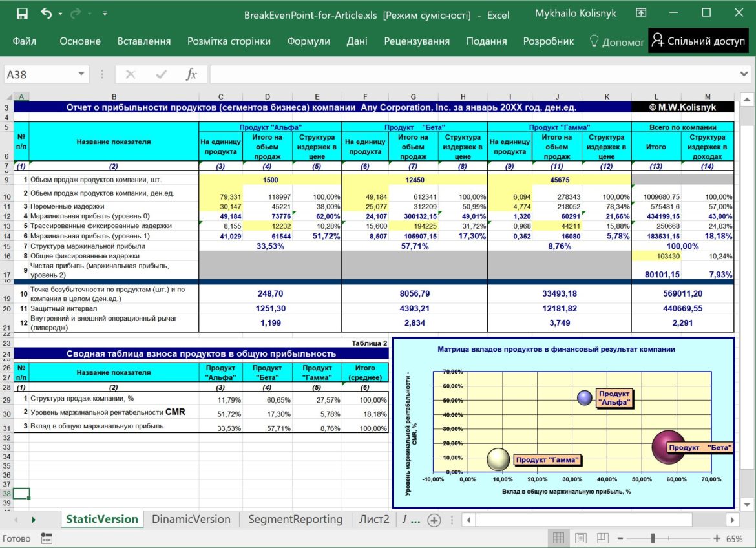756x548 pixels.
Task: Select the Продукт "Бета" bubble in chart
Action: [x=668, y=447]
